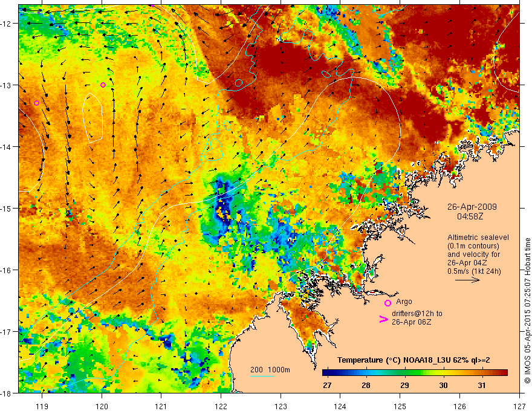This screenshot has height=411, width=532.
Task: Click the colorbar value 29
Action: 404,385
